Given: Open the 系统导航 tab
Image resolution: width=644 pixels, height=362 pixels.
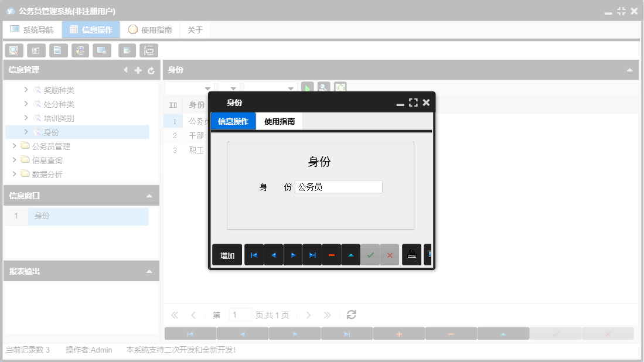Looking at the screenshot, I should point(32,29).
